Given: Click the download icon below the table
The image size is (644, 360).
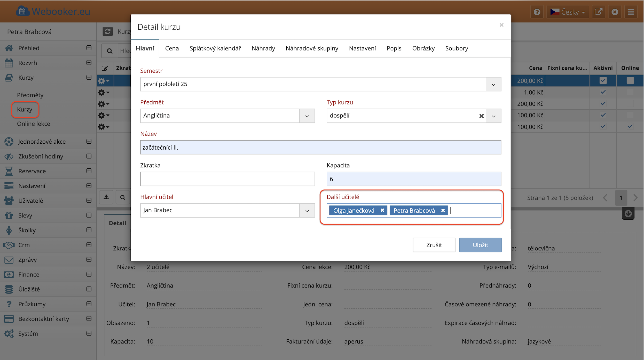Looking at the screenshot, I should pyautogui.click(x=106, y=198).
